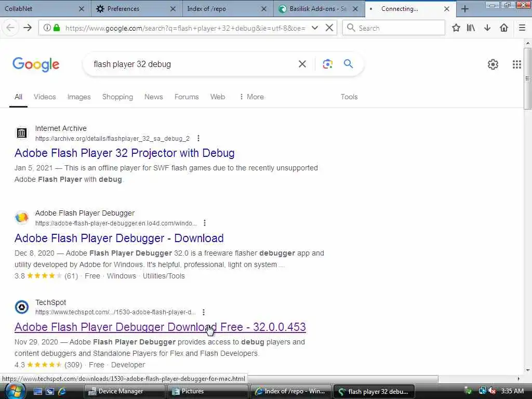Open Google quick settings gear icon
532x399 pixels.
coord(493,64)
